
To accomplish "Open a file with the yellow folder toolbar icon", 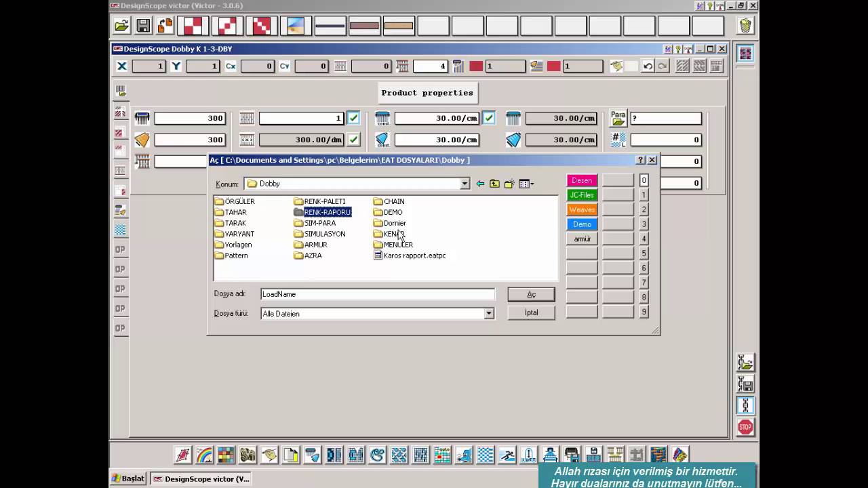I will tap(121, 26).
